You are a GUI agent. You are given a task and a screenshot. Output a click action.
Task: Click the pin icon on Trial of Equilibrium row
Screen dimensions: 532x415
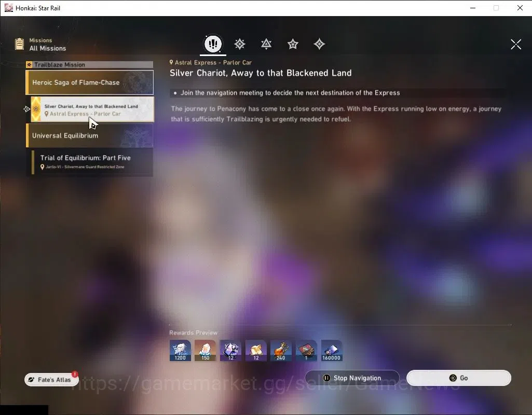(42, 167)
